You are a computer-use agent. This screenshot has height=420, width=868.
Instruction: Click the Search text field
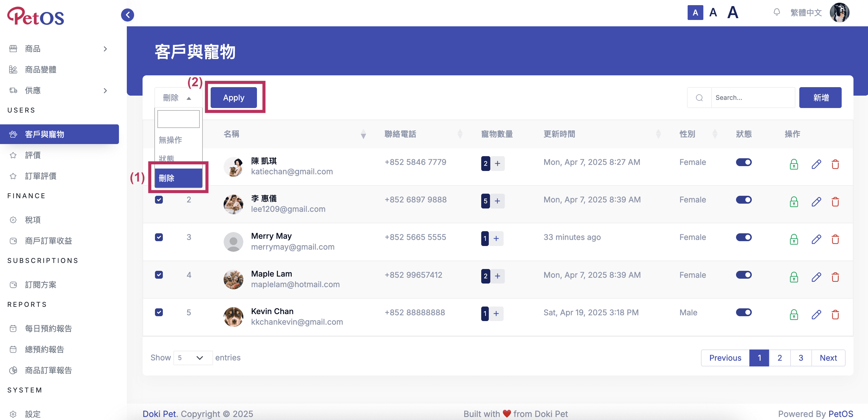pos(752,98)
